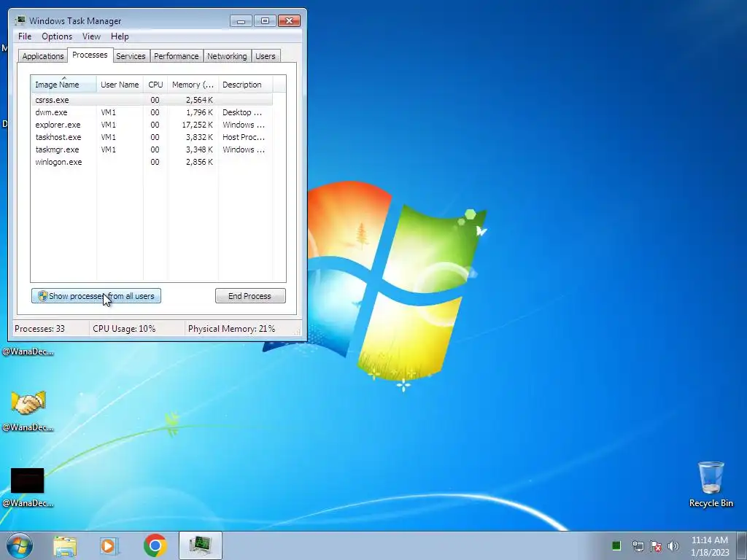Switch to the Services tab
This screenshot has width=747, height=560.
[131, 56]
